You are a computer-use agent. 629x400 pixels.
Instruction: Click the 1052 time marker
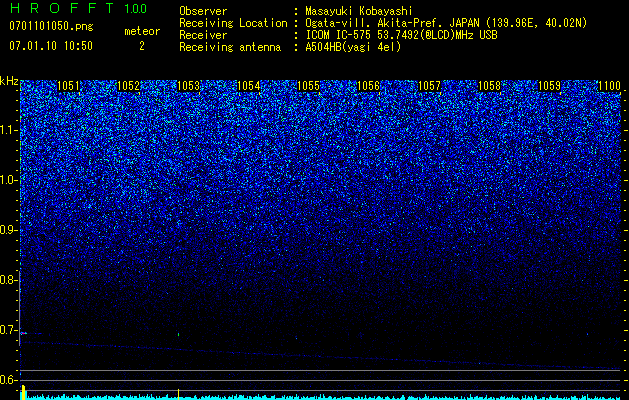point(128,86)
